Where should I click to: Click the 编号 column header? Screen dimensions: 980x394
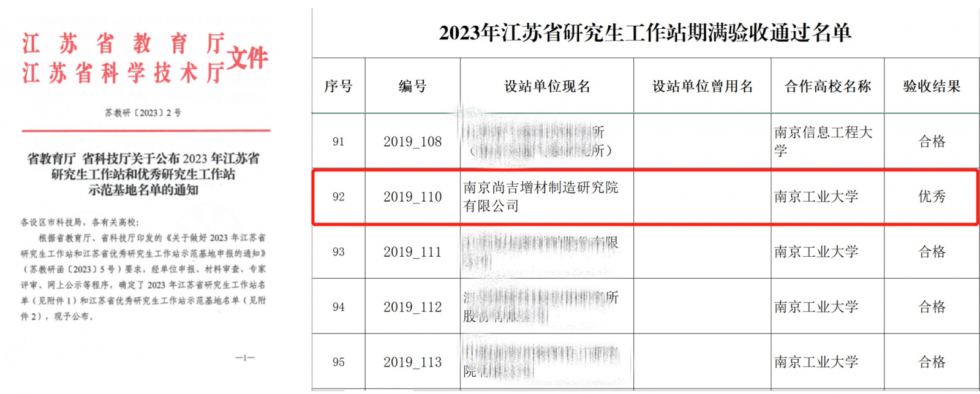(412, 86)
